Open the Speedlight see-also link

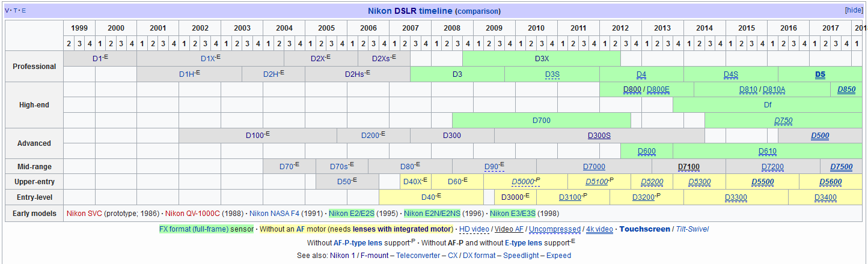pos(522,255)
